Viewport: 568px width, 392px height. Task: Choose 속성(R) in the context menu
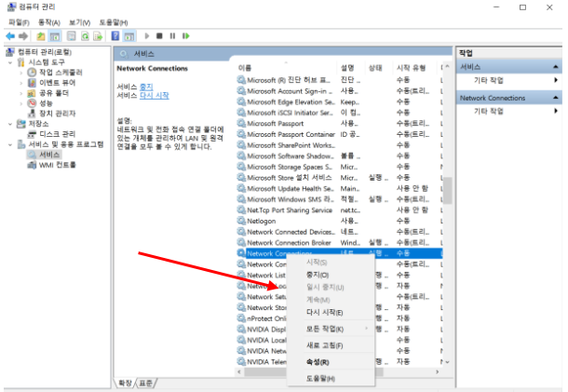click(331, 362)
